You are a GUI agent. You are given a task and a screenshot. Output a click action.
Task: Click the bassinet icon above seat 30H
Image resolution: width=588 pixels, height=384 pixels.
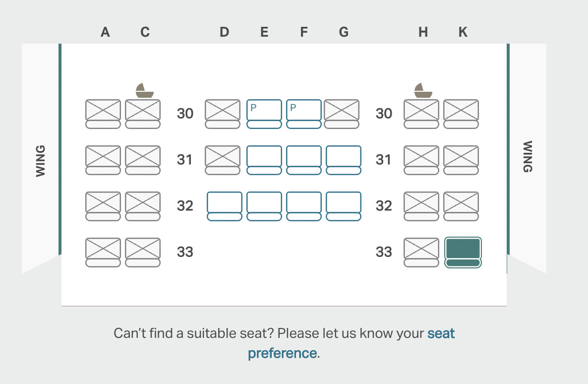click(423, 90)
